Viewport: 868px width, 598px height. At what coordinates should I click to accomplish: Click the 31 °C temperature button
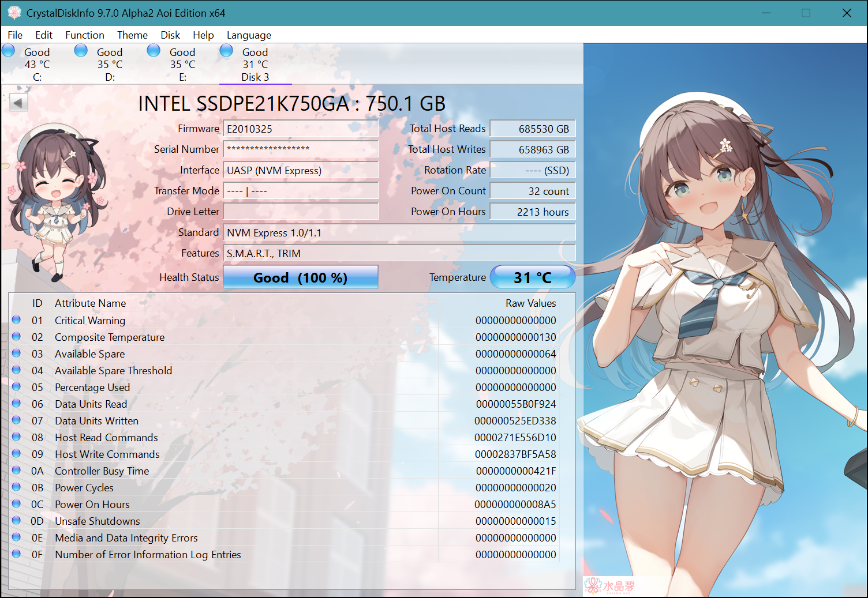click(x=533, y=277)
